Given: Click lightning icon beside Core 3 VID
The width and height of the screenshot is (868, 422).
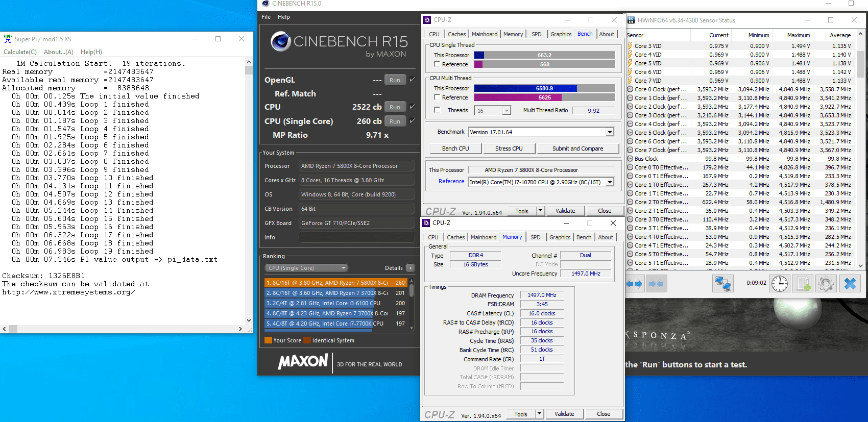Looking at the screenshot, I should click(x=630, y=46).
